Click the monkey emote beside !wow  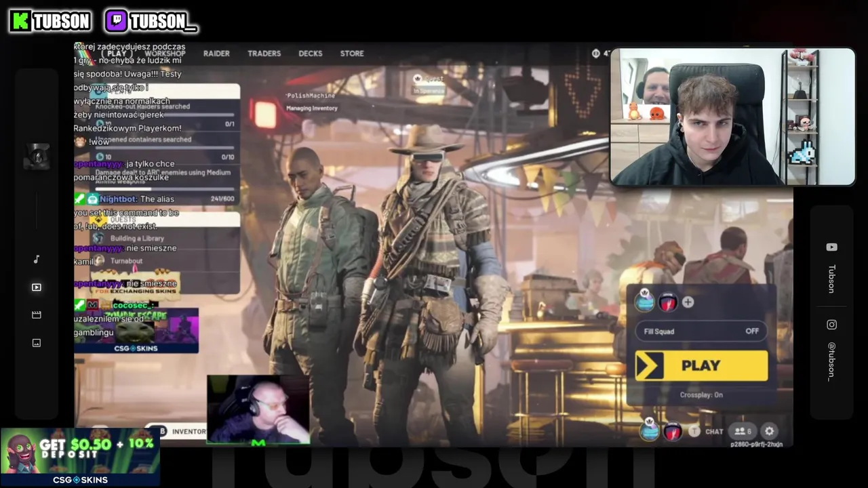click(80, 142)
